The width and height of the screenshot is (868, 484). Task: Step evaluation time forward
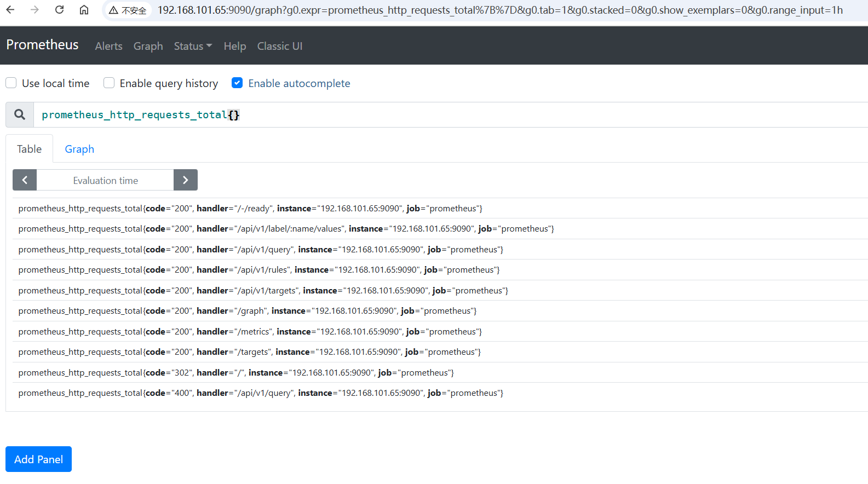click(186, 180)
